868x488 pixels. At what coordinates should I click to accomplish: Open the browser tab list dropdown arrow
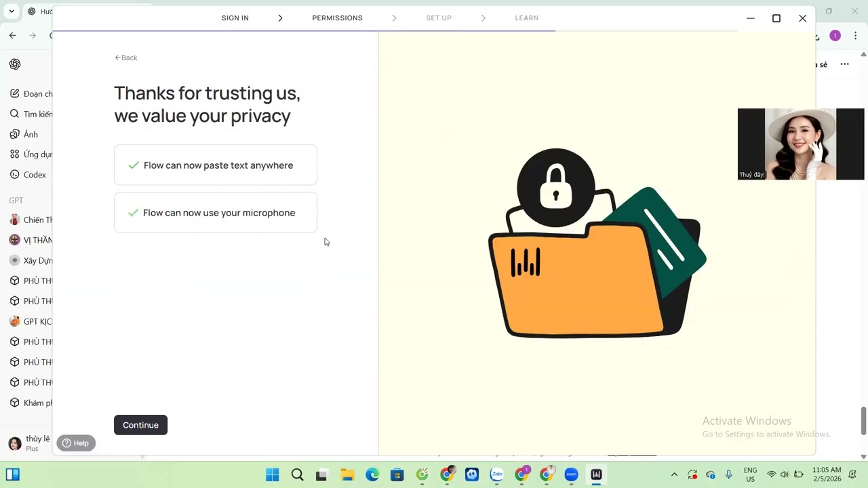pyautogui.click(x=12, y=12)
